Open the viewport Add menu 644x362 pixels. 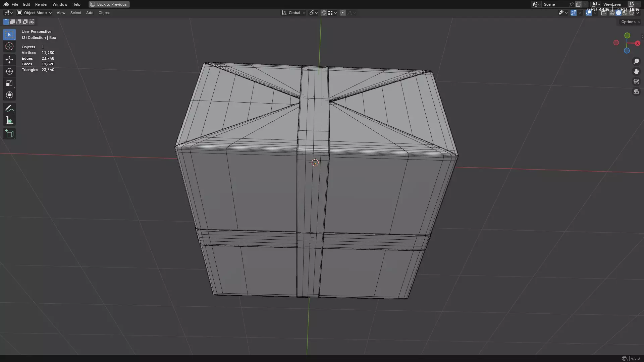click(x=90, y=13)
